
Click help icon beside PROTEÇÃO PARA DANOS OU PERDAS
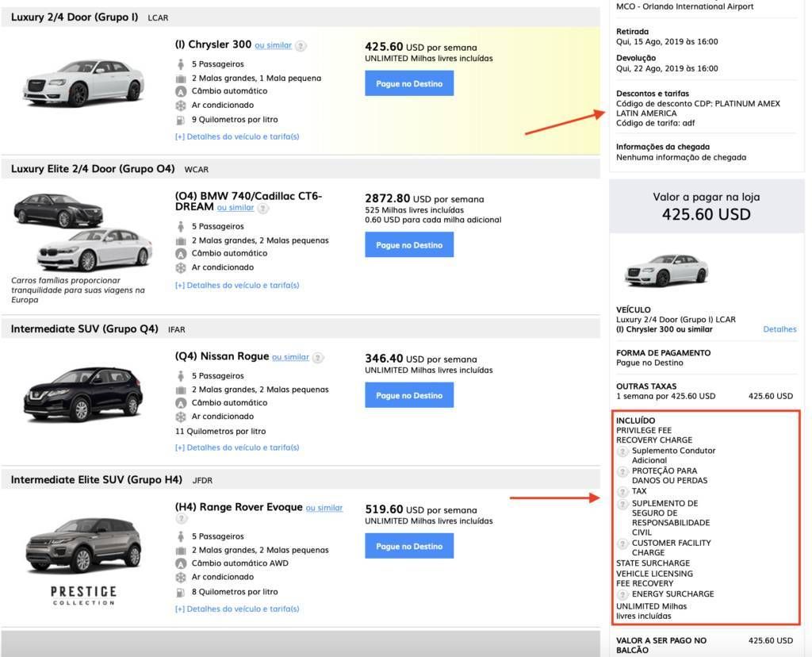click(622, 471)
